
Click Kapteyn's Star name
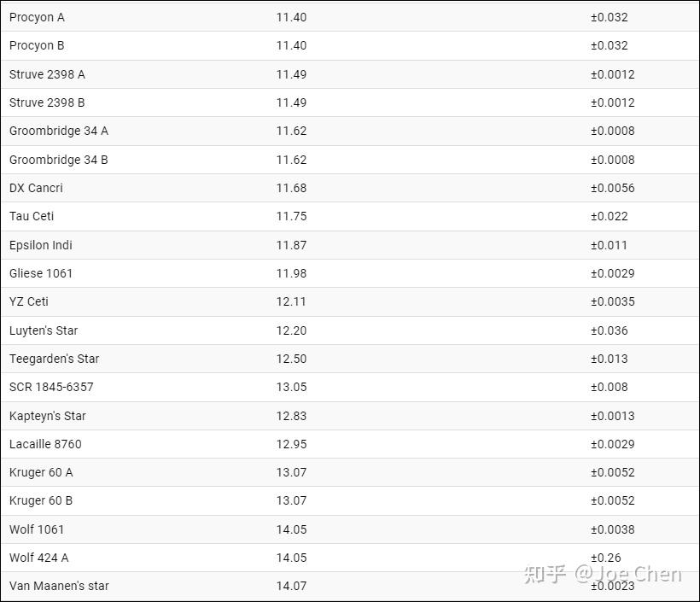[x=47, y=416]
